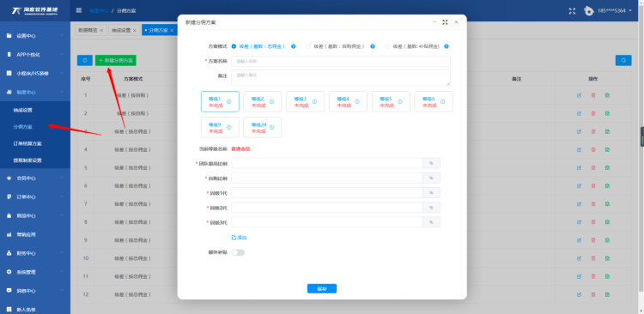Switch to the 数据概览 tab

click(88, 30)
